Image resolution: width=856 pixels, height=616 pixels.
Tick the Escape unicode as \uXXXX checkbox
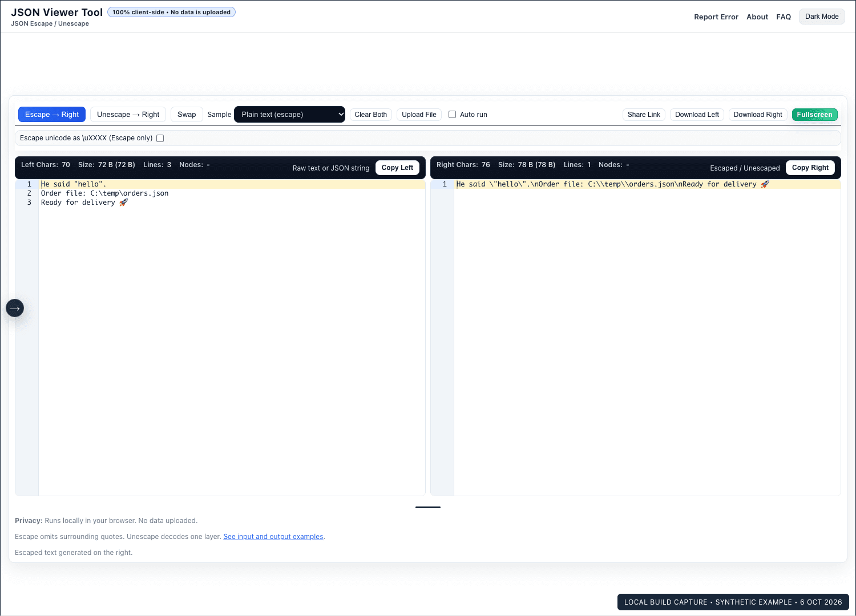pyautogui.click(x=160, y=138)
